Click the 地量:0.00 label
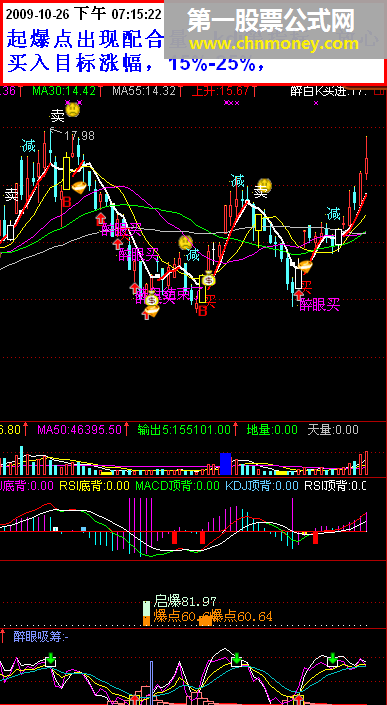This screenshot has width=387, height=705. [272, 429]
